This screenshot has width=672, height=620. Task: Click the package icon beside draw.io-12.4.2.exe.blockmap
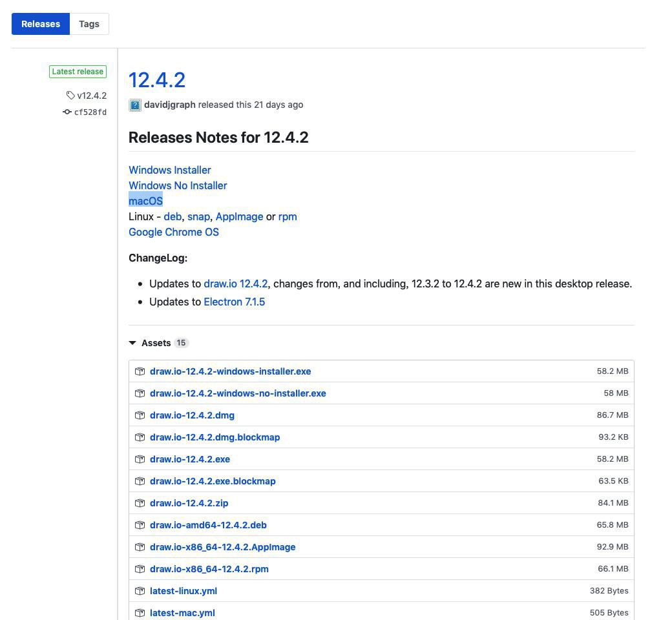pyautogui.click(x=140, y=481)
